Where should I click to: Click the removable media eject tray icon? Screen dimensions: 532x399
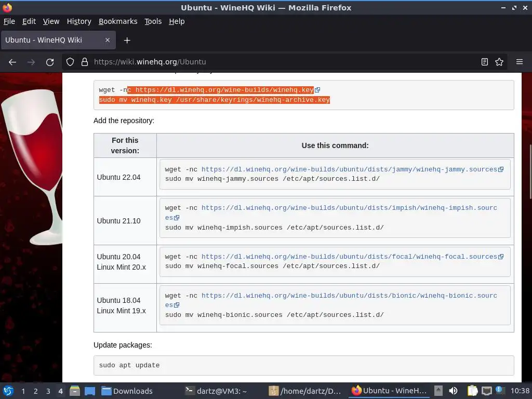point(438,391)
